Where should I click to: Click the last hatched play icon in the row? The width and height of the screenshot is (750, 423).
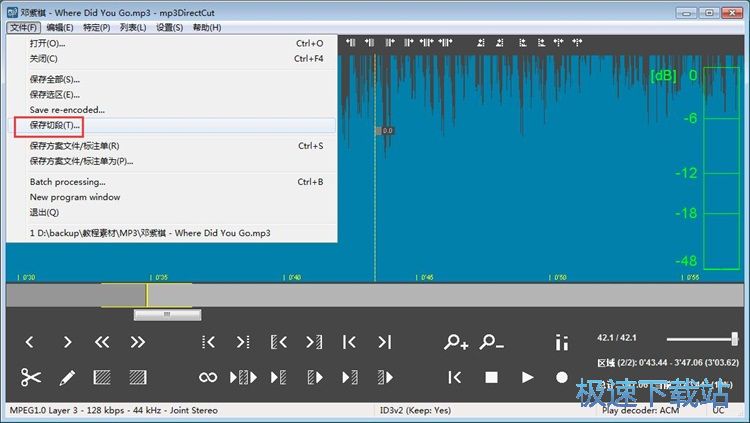(385, 378)
